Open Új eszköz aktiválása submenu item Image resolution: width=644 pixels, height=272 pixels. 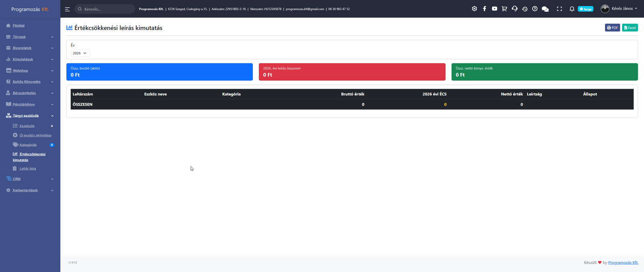tap(35, 135)
